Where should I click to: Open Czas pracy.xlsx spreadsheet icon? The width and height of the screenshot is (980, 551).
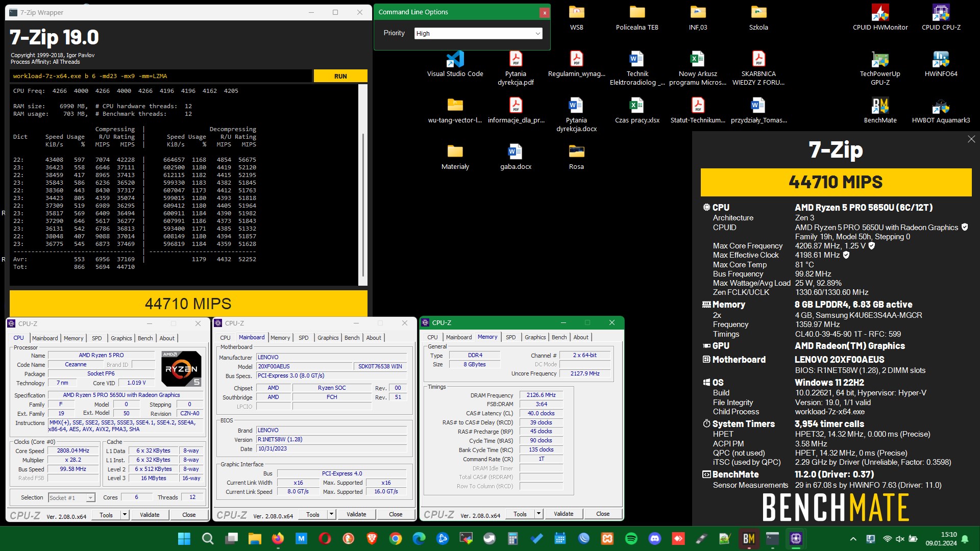[x=637, y=110]
